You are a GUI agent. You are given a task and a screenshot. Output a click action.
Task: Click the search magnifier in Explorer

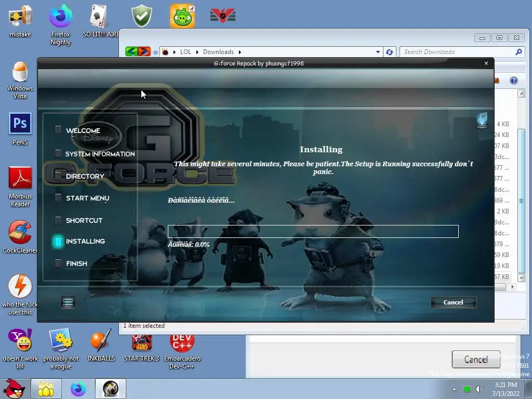518,52
